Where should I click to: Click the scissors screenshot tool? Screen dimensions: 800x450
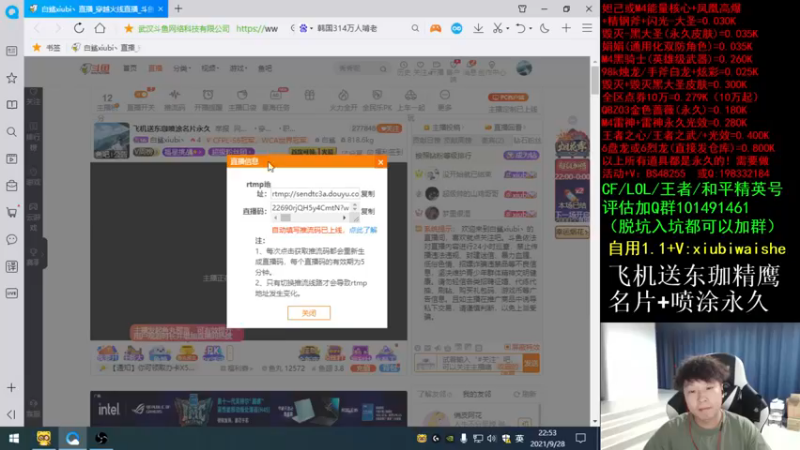click(497, 29)
